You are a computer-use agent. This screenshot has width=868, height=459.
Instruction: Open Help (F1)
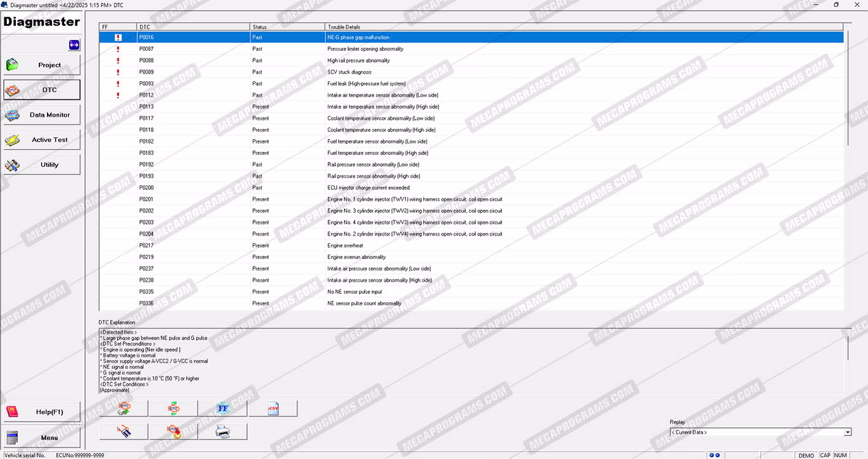click(42, 412)
